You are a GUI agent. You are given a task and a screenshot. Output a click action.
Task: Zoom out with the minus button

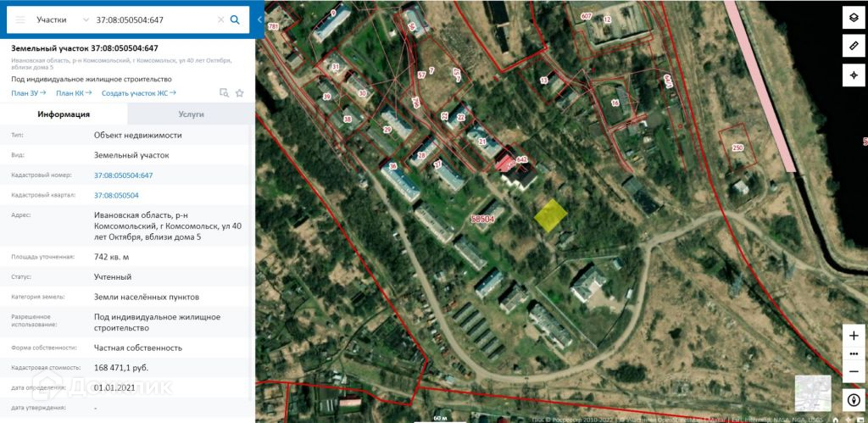coord(853,371)
